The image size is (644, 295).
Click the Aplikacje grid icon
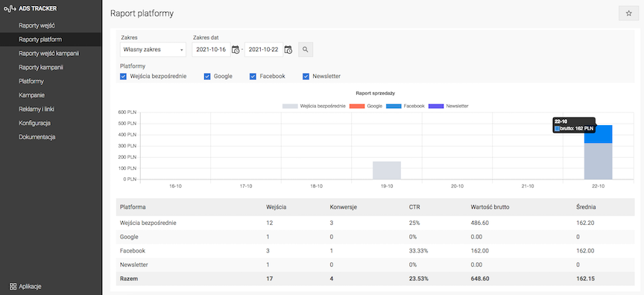[x=13, y=286]
